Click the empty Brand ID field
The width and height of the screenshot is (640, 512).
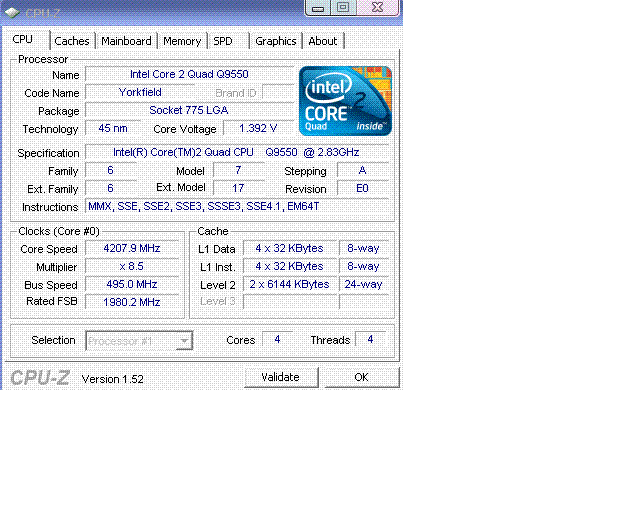pyautogui.click(x=278, y=93)
